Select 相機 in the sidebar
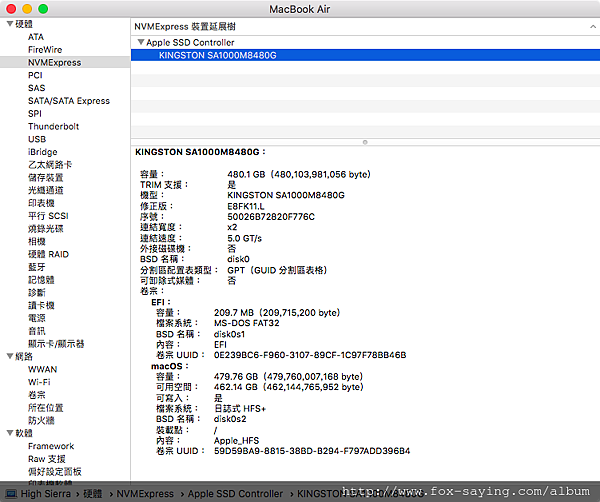Viewport: 600px width, 502px height. point(37,241)
